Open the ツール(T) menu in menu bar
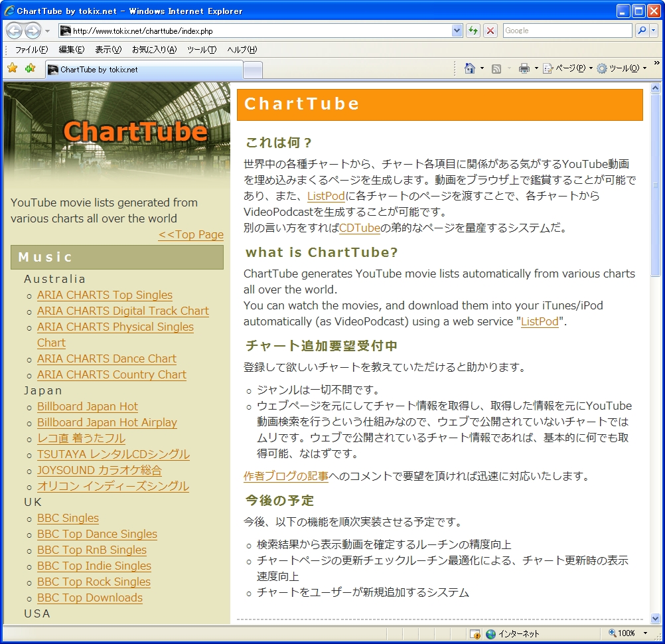The image size is (665, 644). click(x=202, y=50)
